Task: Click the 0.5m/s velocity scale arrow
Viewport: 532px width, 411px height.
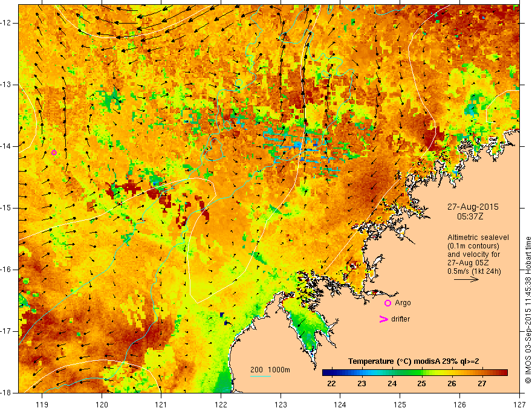Action: tap(466, 279)
